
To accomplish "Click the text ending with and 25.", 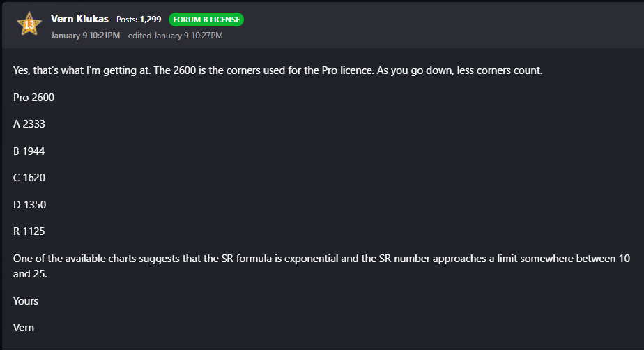I will (x=30, y=274).
